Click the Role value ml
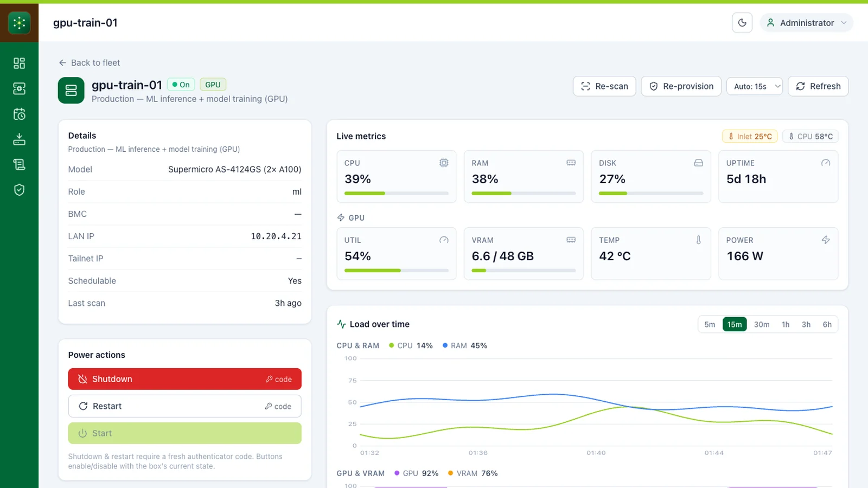Image resolution: width=868 pixels, height=488 pixels. pos(297,192)
